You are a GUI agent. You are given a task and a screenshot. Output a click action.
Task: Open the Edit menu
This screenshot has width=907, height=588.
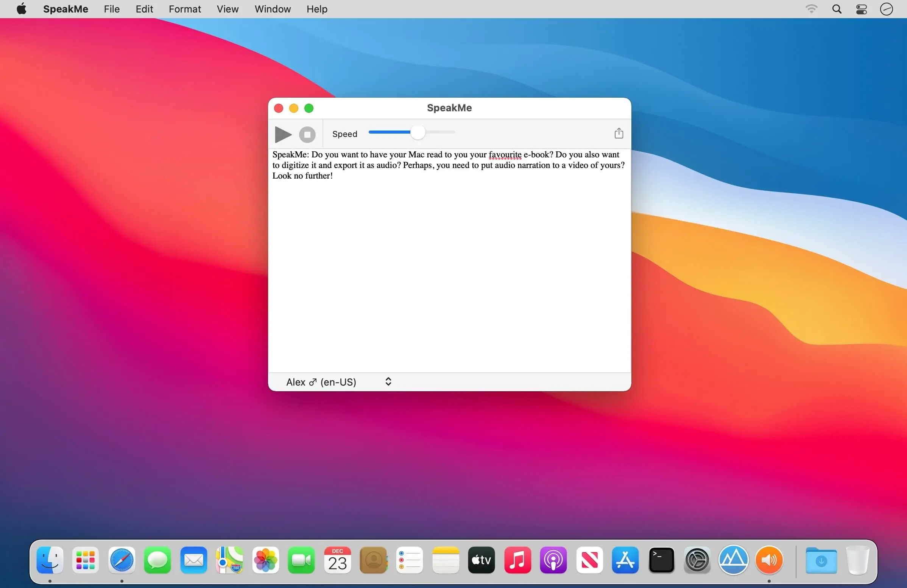[144, 9]
